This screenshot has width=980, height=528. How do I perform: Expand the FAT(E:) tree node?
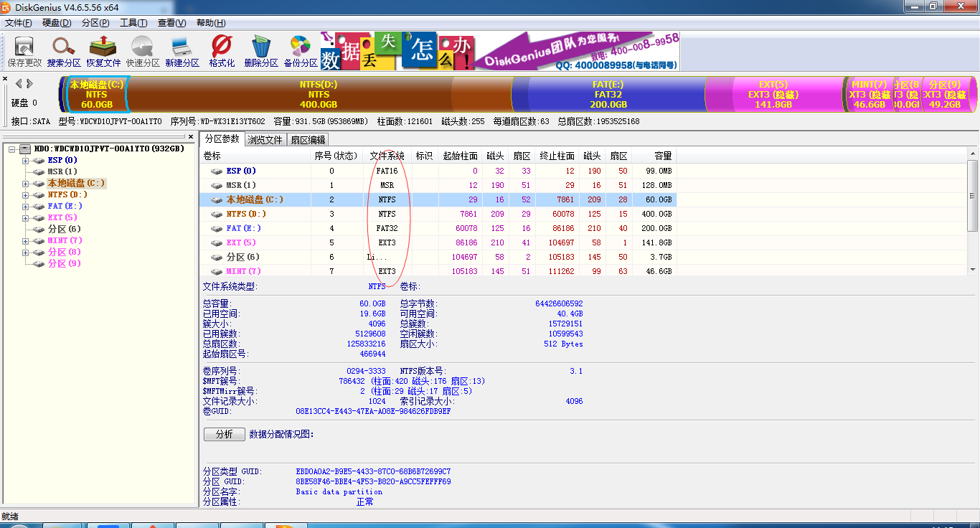[x=26, y=207]
